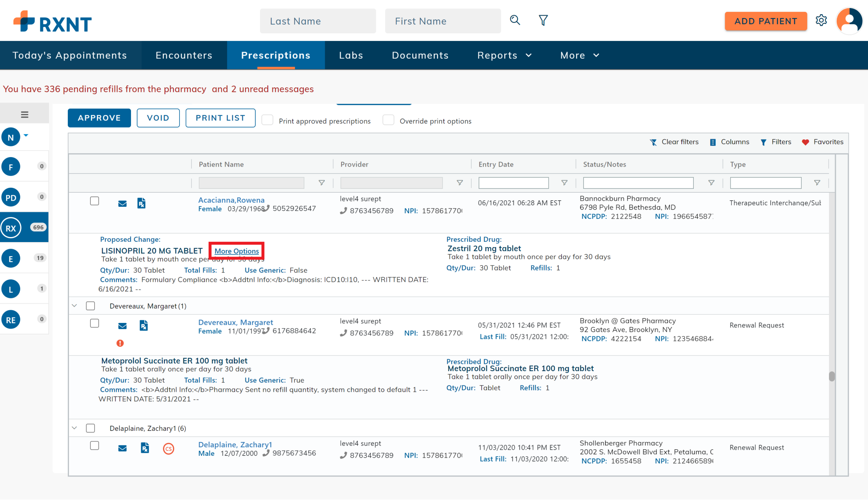Click Entry Date column filter funnel
The width and height of the screenshot is (868, 501).
[x=564, y=183]
